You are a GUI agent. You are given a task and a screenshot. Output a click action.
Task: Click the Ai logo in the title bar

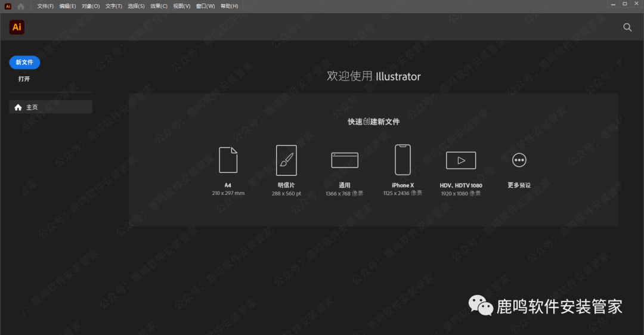[x=8, y=6]
